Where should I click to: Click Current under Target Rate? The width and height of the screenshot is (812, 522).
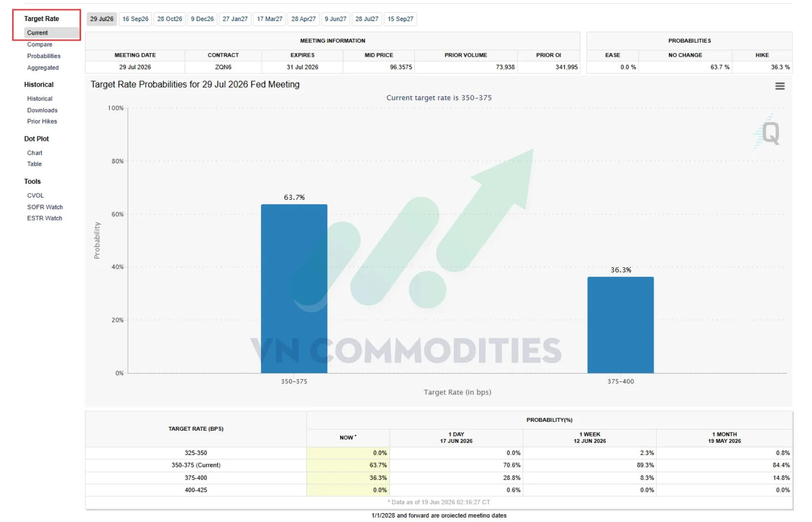[38, 33]
